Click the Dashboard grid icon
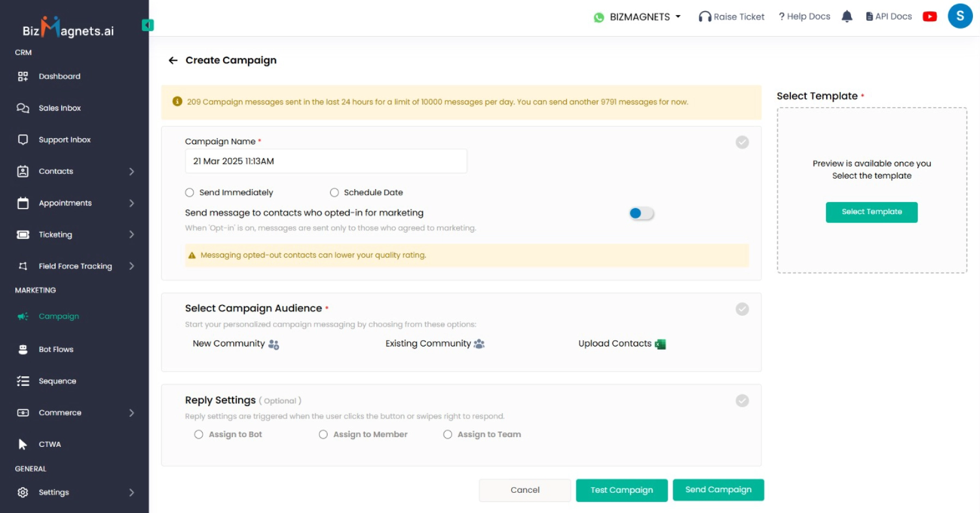 click(x=22, y=76)
